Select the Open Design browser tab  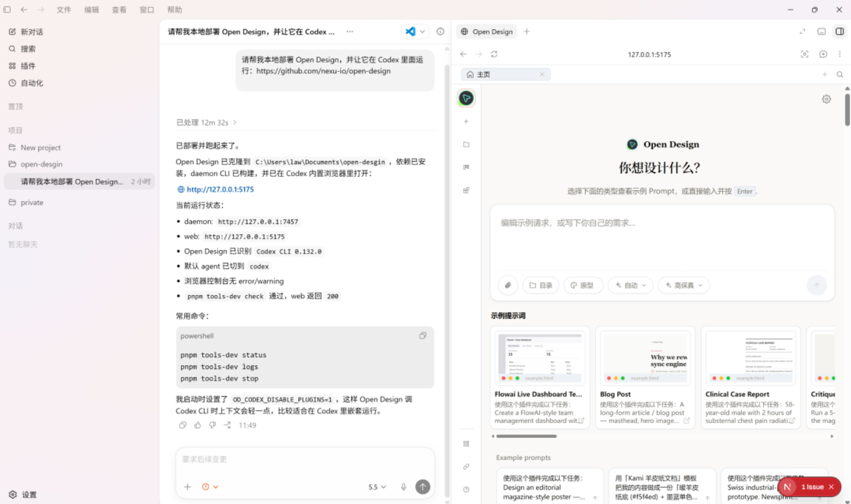(x=487, y=31)
